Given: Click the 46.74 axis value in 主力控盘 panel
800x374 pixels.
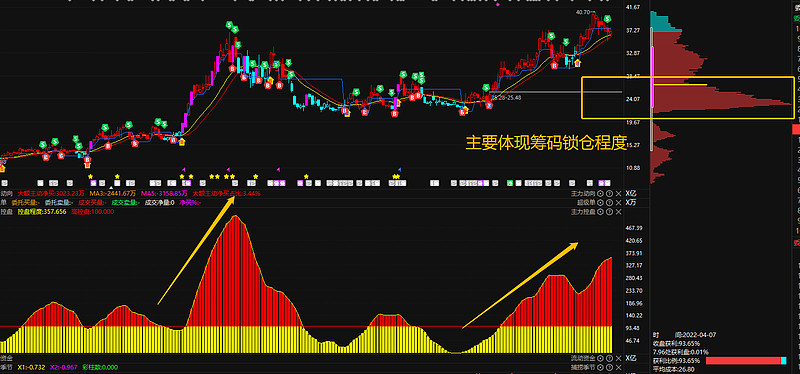Looking at the screenshot, I should pyautogui.click(x=632, y=340).
